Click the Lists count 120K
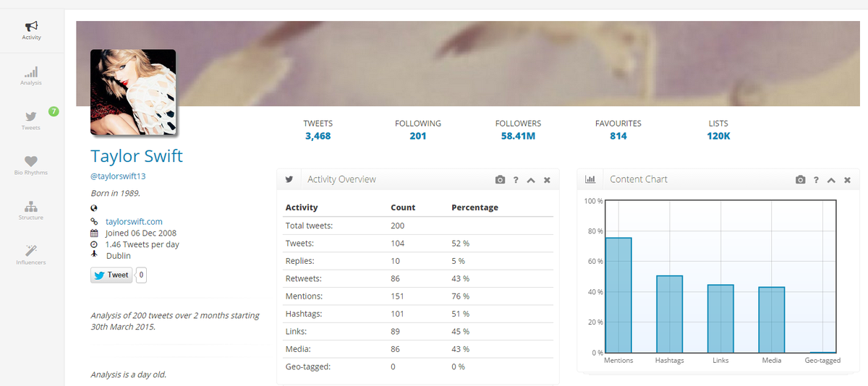868x386 pixels. [718, 136]
